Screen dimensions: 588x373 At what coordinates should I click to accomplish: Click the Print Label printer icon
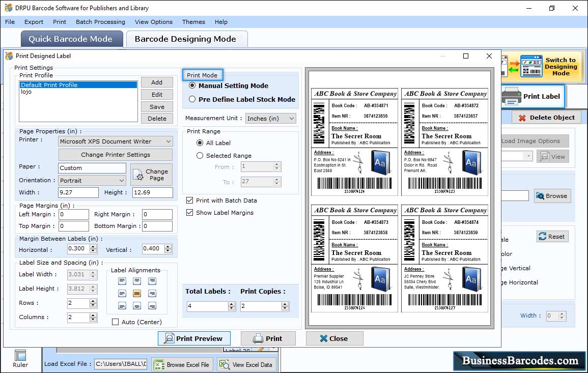511,96
